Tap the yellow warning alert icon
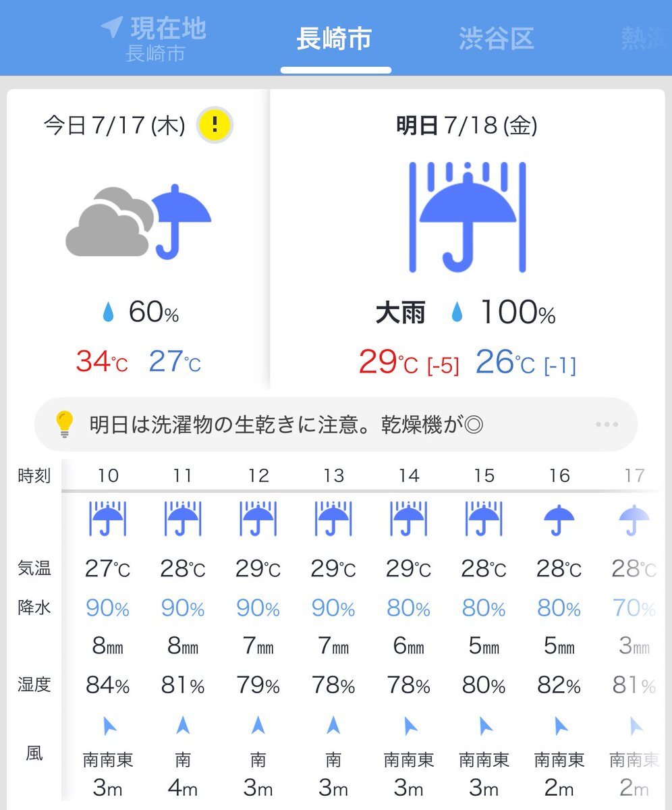The width and height of the screenshot is (672, 810). pos(215,125)
